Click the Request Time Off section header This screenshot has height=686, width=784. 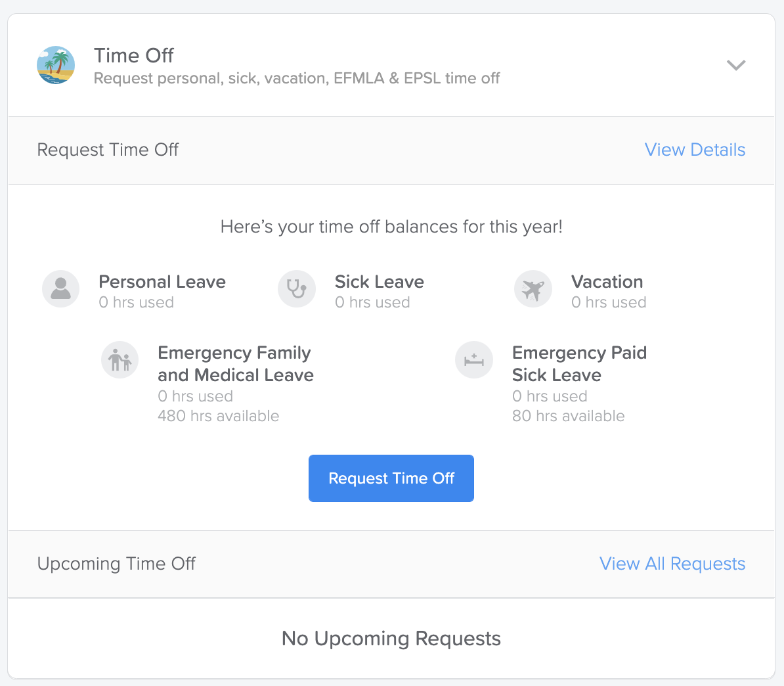[108, 150]
